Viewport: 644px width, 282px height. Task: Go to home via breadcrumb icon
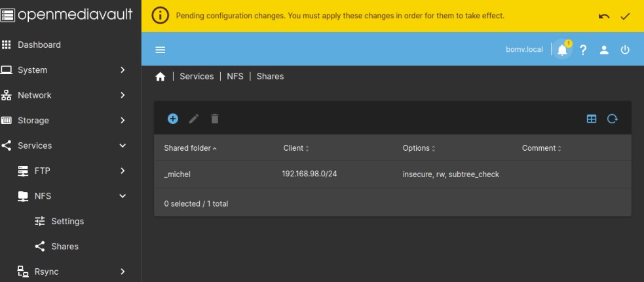[x=160, y=77]
